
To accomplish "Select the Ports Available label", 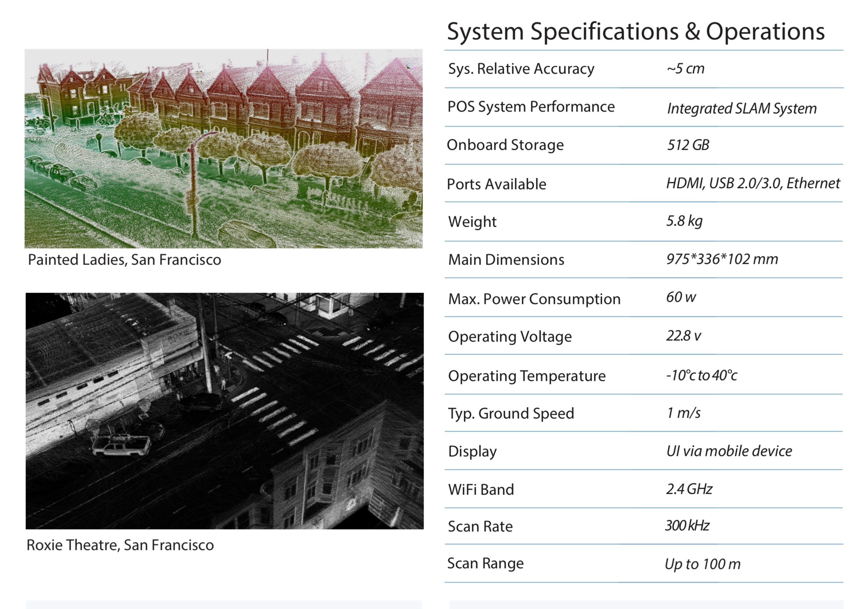I will pos(497,184).
